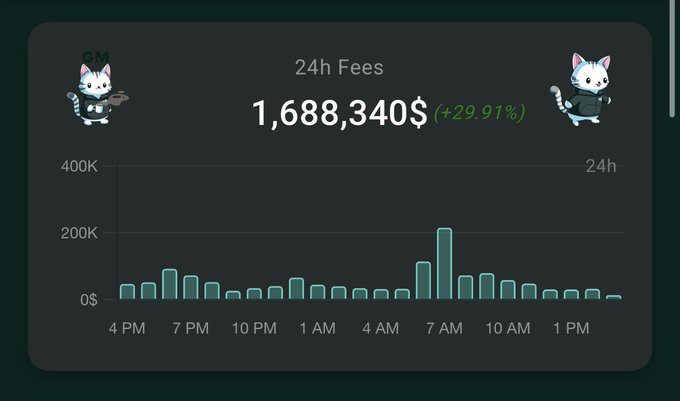The height and width of the screenshot is (401, 680).
Task: Click the 0$ y-axis label
Action: coord(89,300)
